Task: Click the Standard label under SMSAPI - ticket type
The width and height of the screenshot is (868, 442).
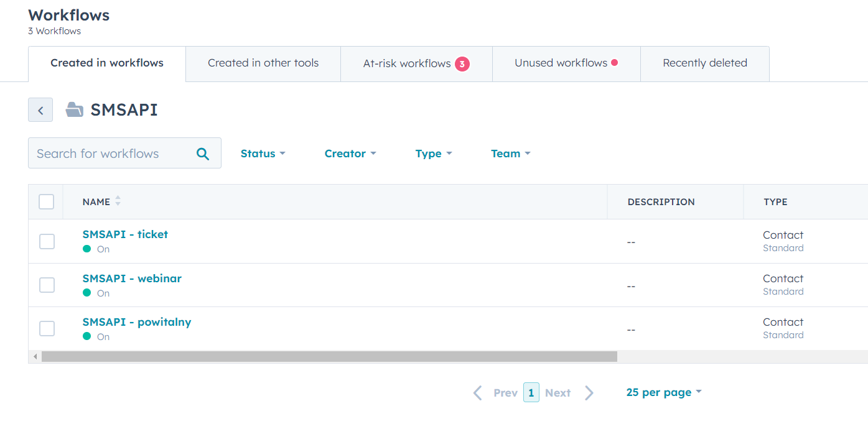Action: click(x=783, y=248)
